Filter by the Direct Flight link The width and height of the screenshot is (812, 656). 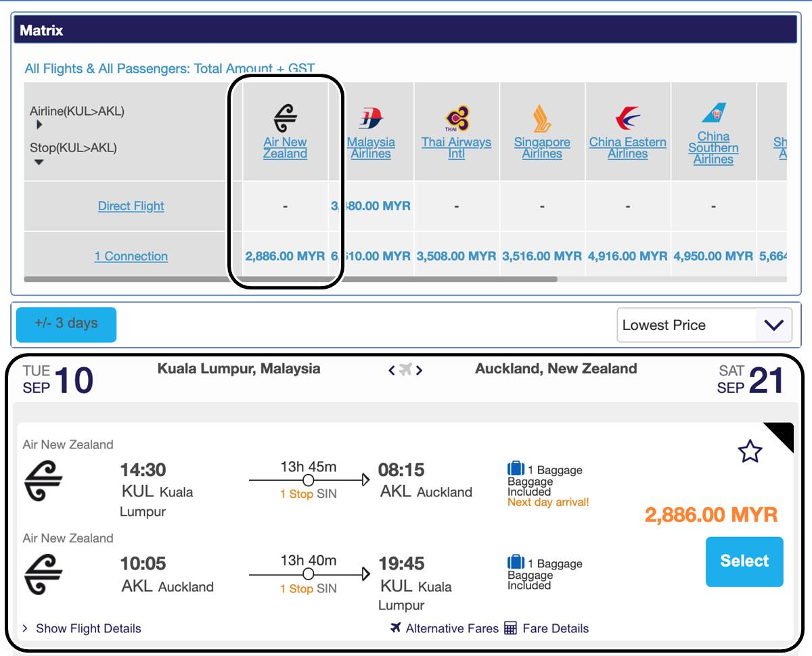pos(131,206)
